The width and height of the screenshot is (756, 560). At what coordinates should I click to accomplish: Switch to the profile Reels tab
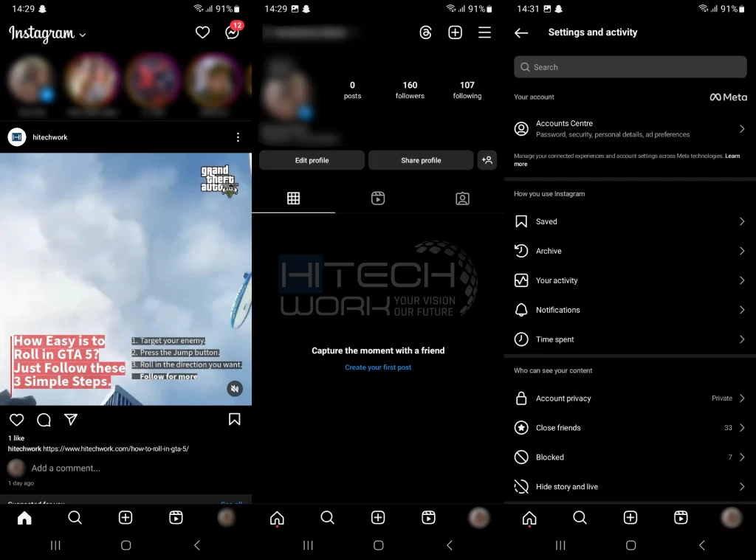point(378,198)
